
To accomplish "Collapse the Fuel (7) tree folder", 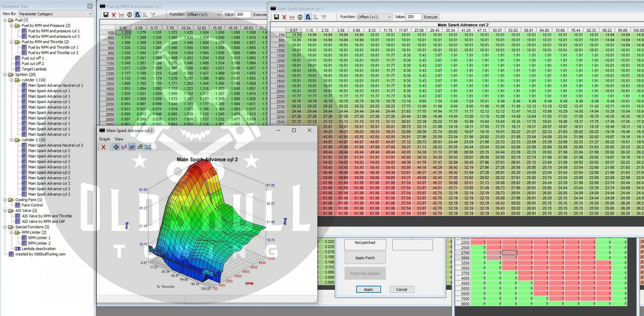I will (4, 20).
